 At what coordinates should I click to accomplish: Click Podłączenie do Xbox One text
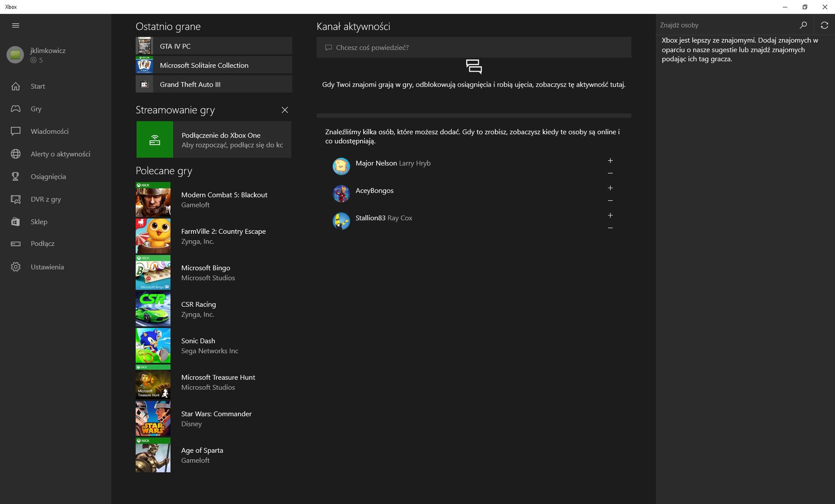pyautogui.click(x=221, y=135)
